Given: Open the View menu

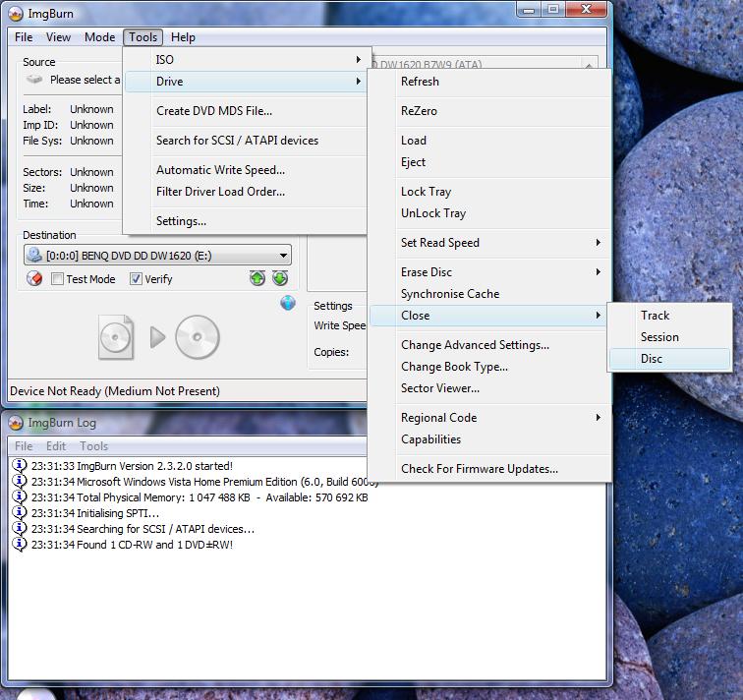Looking at the screenshot, I should click(58, 37).
